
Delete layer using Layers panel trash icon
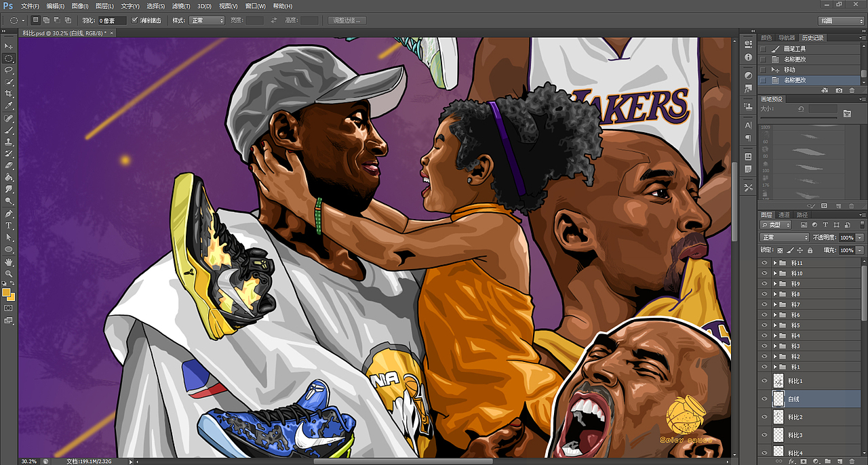(x=852, y=461)
